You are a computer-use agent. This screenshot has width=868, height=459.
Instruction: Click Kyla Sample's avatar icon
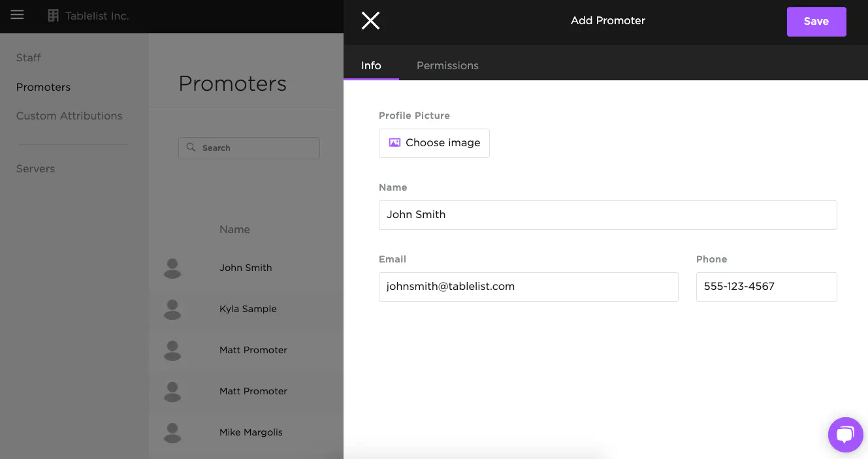172,309
